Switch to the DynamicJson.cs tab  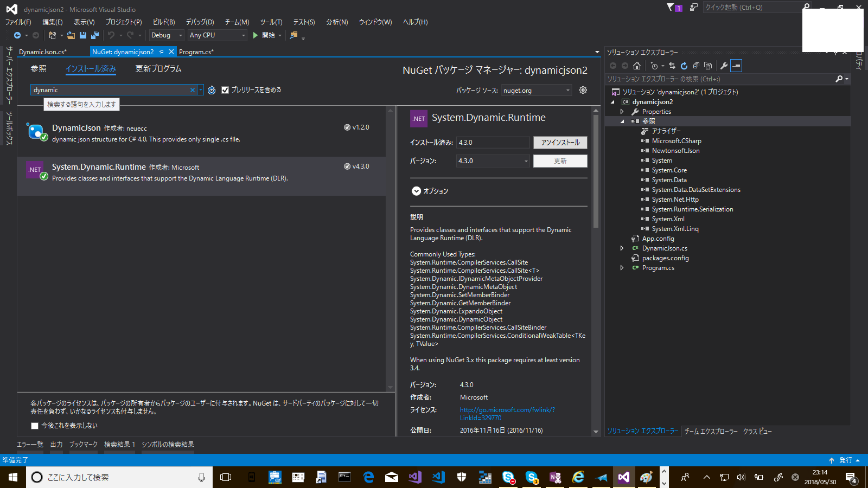tap(43, 52)
